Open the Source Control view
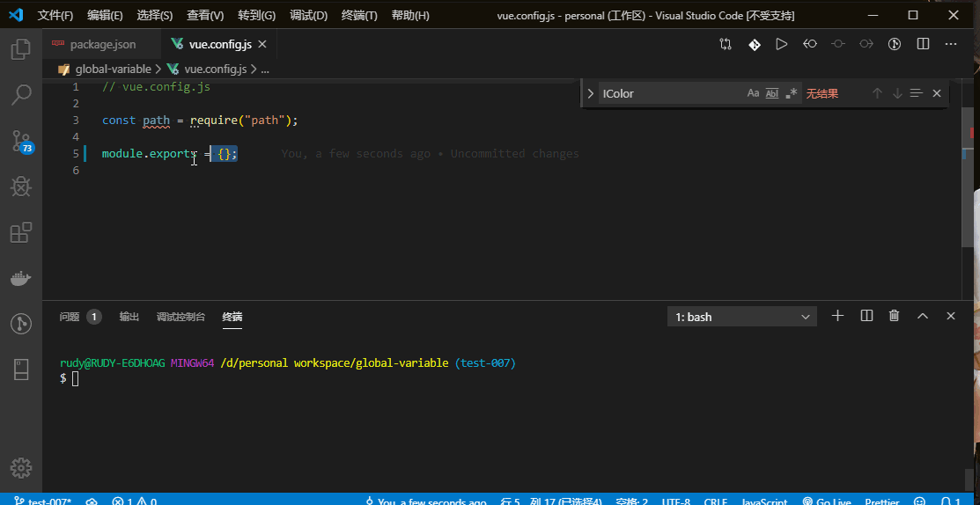 tap(21, 140)
